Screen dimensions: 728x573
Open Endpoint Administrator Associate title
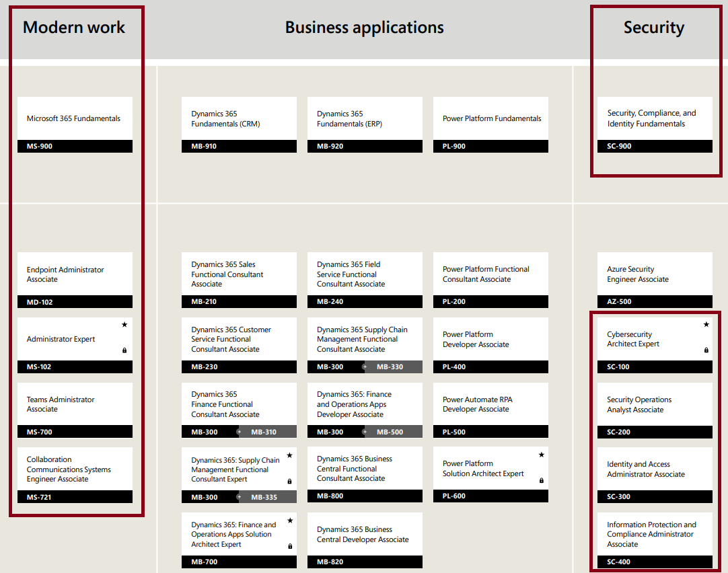(x=65, y=274)
